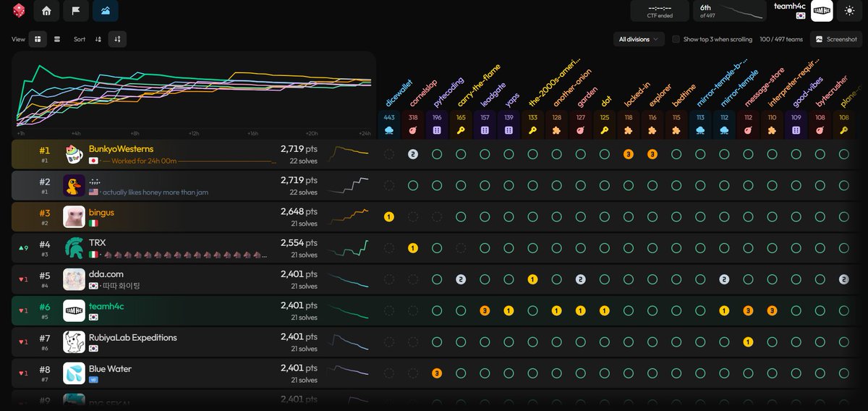Switch to grid matrix view

[38, 39]
